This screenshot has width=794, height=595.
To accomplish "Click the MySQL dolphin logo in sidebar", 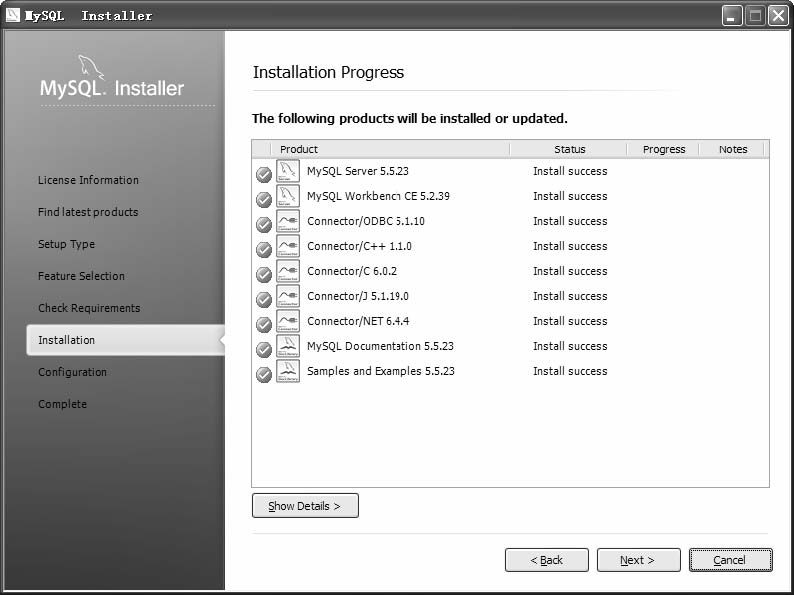I will tap(91, 67).
